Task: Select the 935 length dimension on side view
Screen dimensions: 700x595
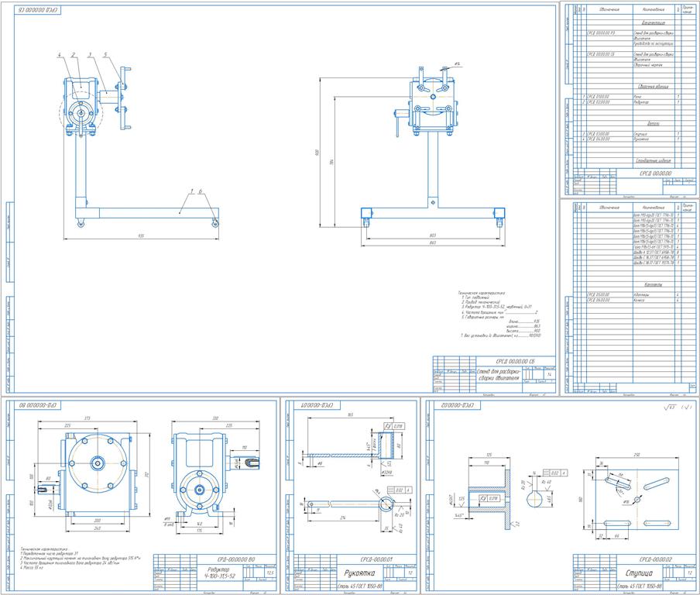Action: (141, 236)
